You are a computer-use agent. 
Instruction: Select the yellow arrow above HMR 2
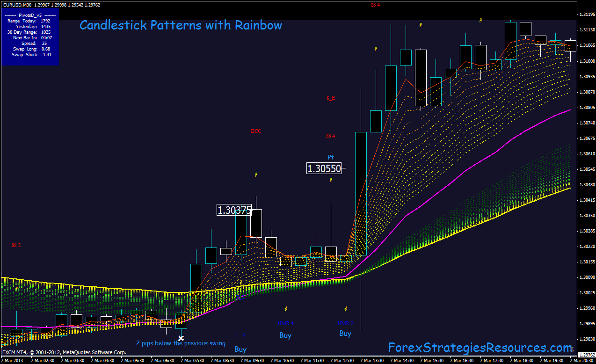point(345,309)
